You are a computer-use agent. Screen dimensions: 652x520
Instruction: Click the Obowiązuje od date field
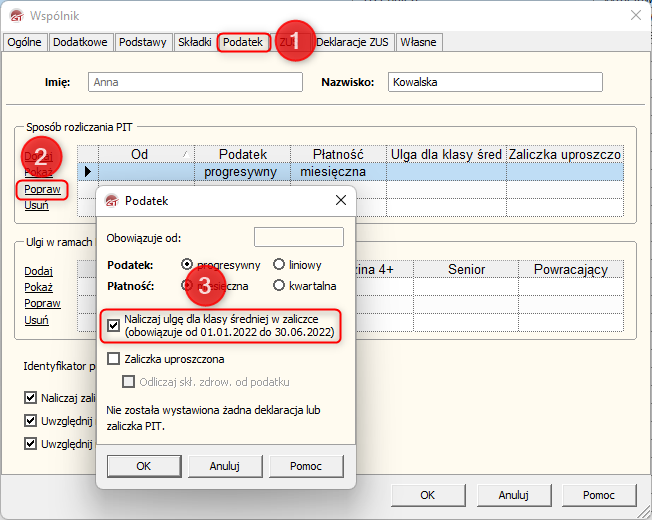point(299,237)
